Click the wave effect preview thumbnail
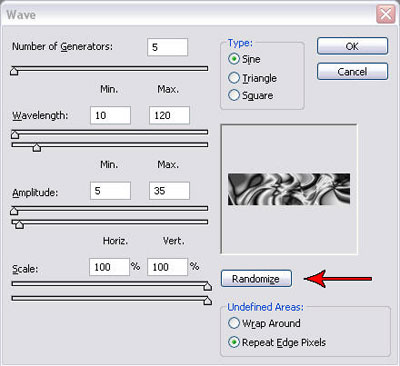This screenshot has width=400, height=366. pos(289,189)
